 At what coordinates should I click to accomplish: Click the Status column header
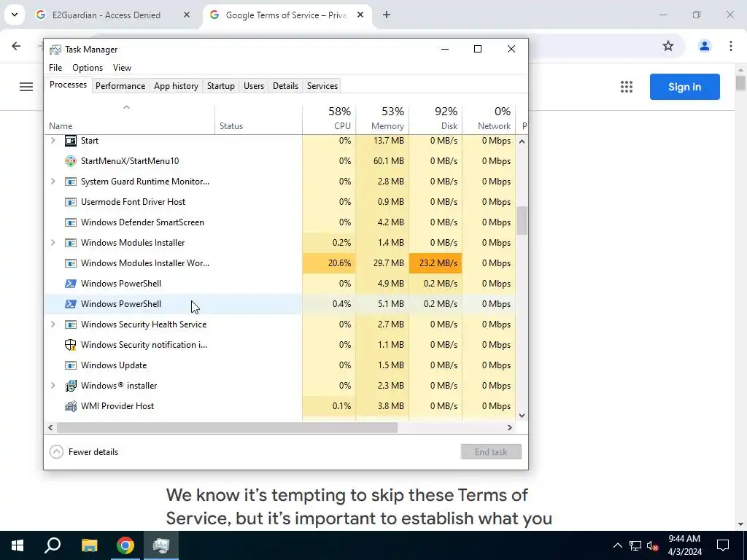coord(259,118)
